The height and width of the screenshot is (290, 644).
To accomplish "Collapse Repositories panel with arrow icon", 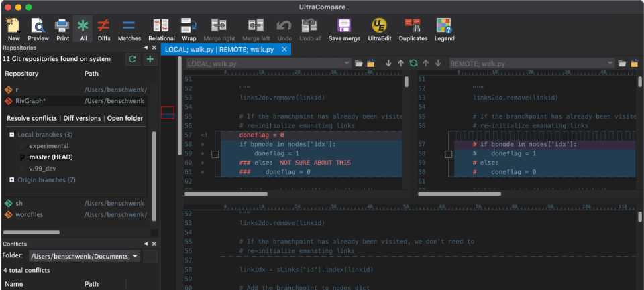I will click(146, 48).
